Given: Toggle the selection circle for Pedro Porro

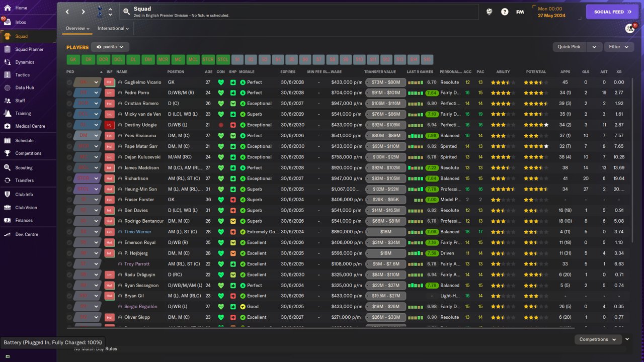Looking at the screenshot, I should click(69, 93).
